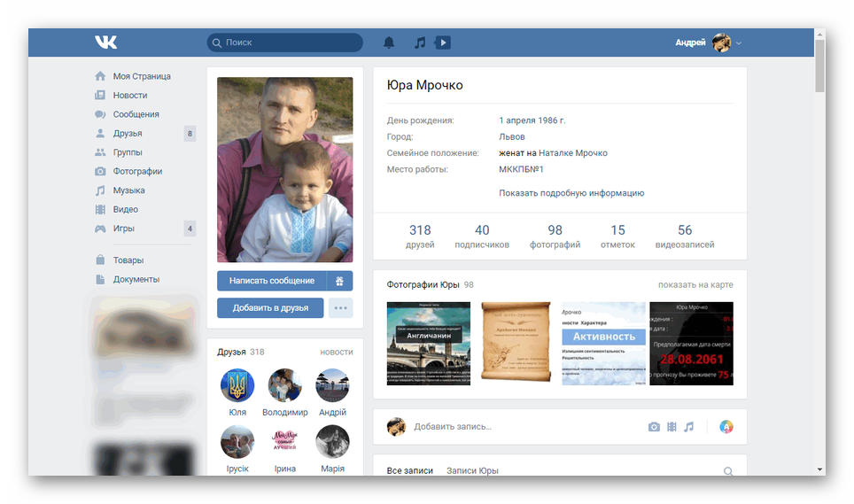This screenshot has width=854, height=504.
Task: Open the three-dots more actions menu
Action: click(x=340, y=308)
